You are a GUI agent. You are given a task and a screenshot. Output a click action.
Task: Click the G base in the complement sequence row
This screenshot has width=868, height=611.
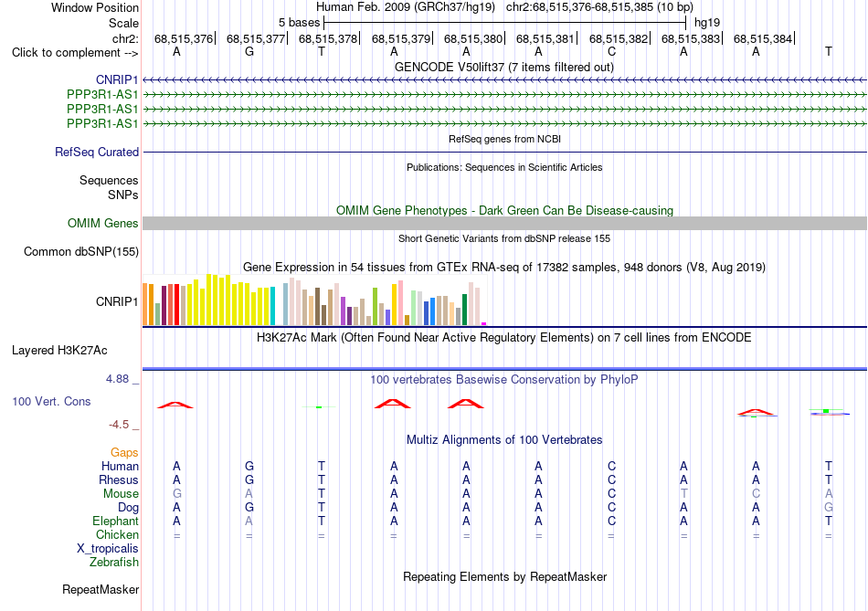tap(249, 51)
